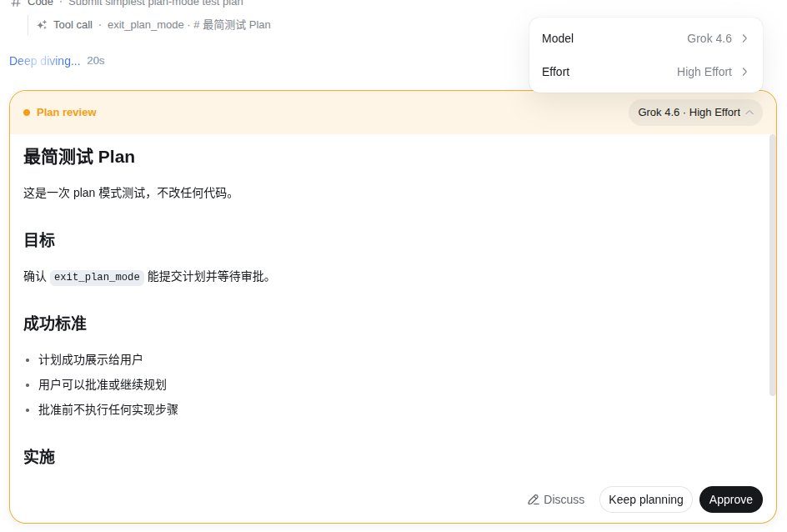Viewport: 787px width, 532px height.
Task: Click the 最简测试 Plan heading
Action: click(79, 157)
